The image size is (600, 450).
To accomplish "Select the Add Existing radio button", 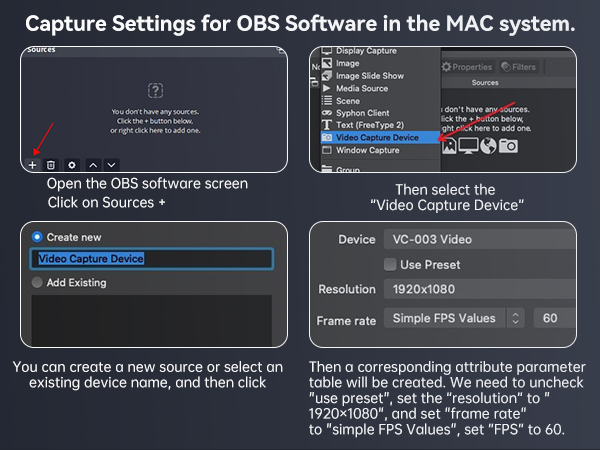I will pyautogui.click(x=38, y=283).
